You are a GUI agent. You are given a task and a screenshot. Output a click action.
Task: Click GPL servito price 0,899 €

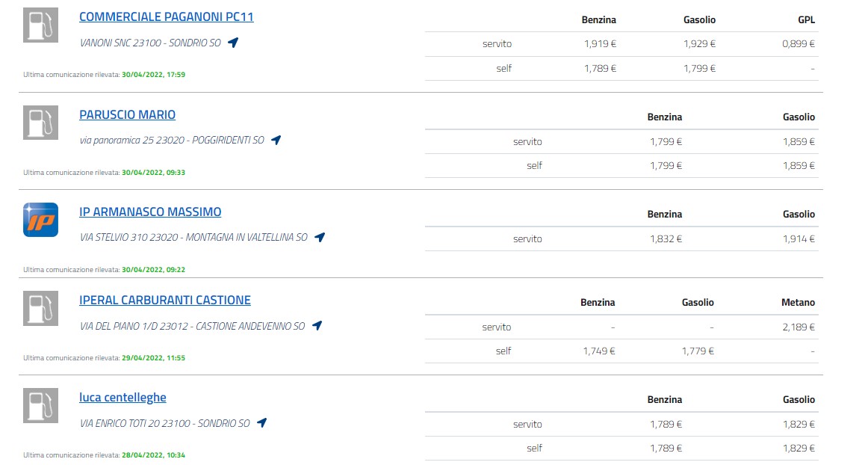coord(799,44)
